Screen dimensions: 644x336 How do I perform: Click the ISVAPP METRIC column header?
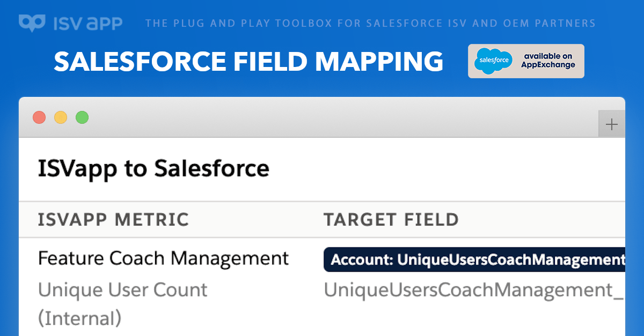tap(113, 219)
